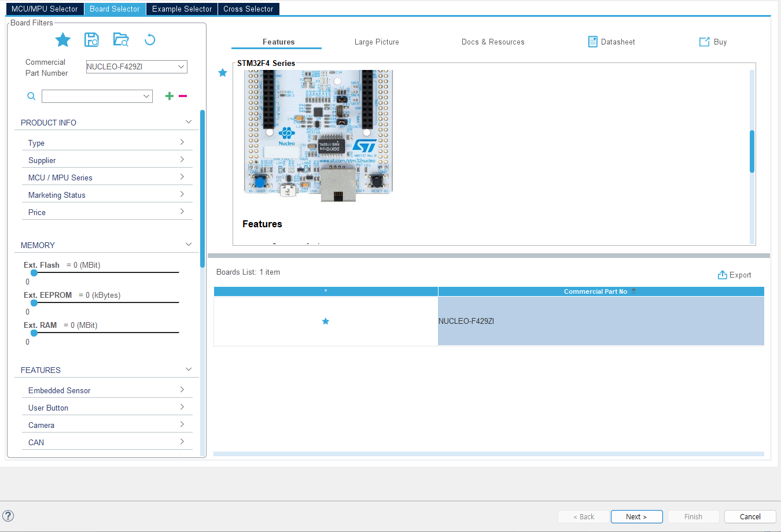Toggle favorite star beside STM32F4 Series

point(222,72)
